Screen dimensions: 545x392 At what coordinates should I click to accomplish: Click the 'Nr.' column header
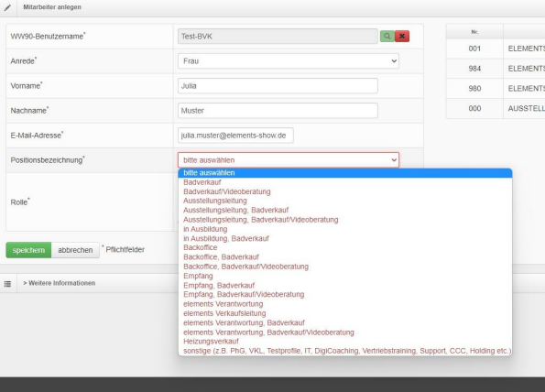pos(474,32)
